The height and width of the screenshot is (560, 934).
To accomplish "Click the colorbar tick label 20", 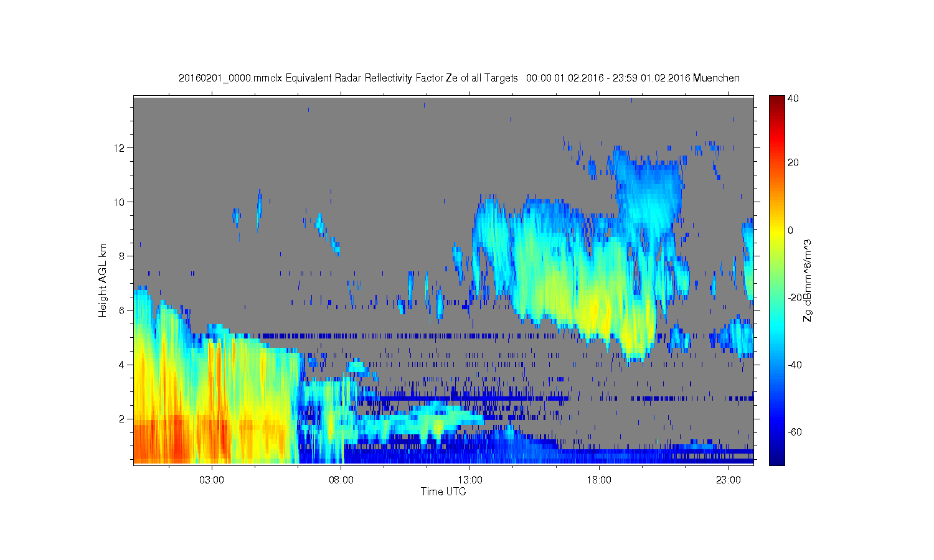I will (x=793, y=163).
